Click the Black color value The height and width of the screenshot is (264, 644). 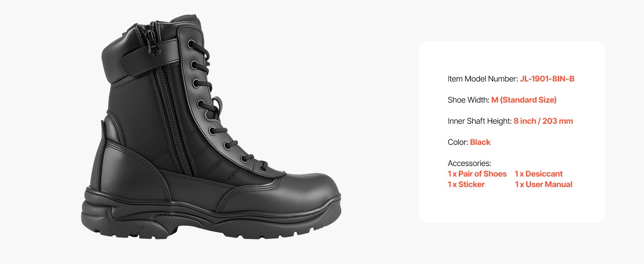pos(480,142)
